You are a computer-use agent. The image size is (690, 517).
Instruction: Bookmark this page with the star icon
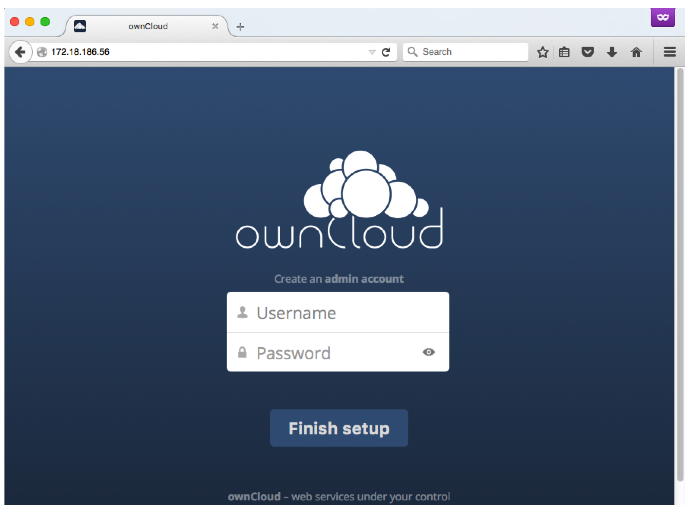click(x=543, y=52)
